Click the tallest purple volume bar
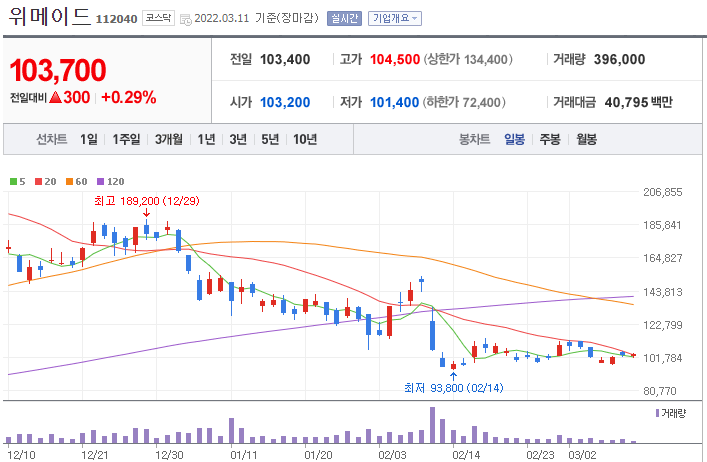This screenshot has height=462, width=707. click(432, 425)
